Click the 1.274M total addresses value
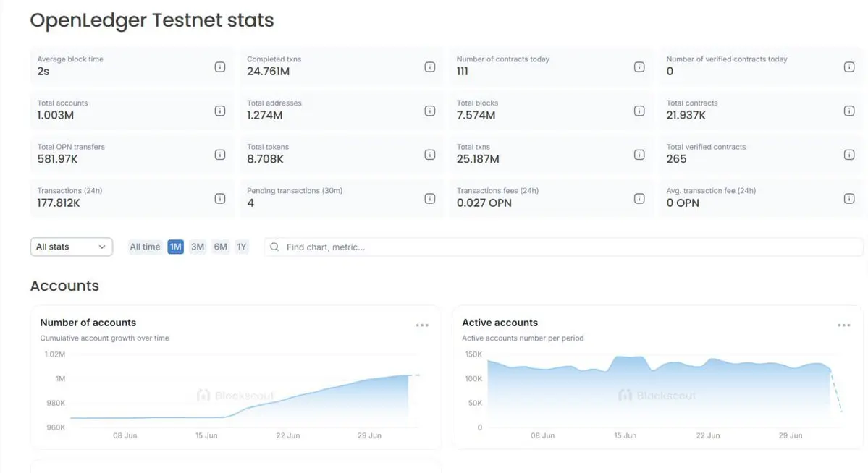Viewport: 868px width, 473px height. click(265, 115)
